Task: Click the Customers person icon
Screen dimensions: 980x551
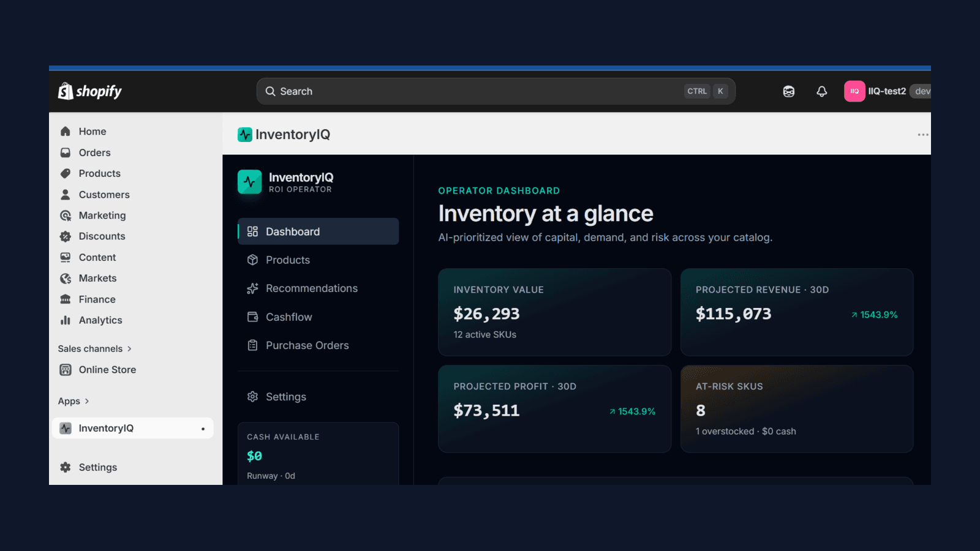Action: (x=66, y=195)
